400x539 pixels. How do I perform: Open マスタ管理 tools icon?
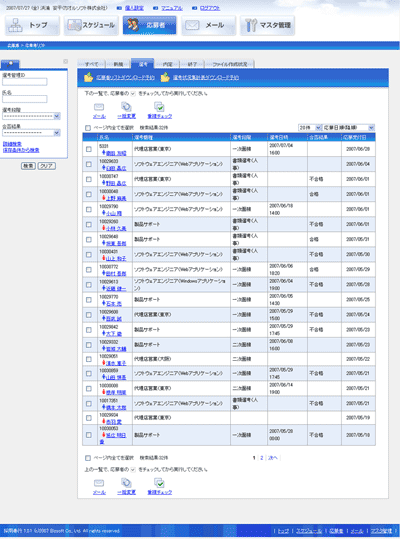(251, 25)
